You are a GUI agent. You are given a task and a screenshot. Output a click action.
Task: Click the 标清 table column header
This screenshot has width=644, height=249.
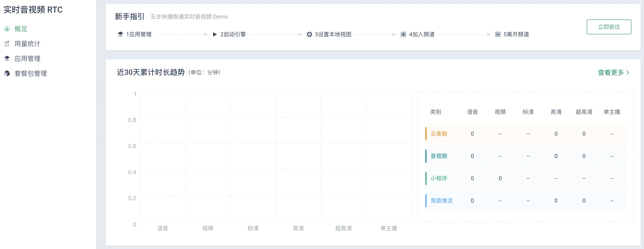point(528,112)
